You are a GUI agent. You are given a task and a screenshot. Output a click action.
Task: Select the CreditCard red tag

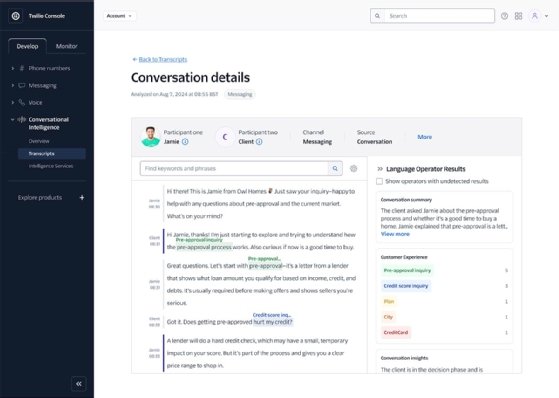click(x=396, y=332)
